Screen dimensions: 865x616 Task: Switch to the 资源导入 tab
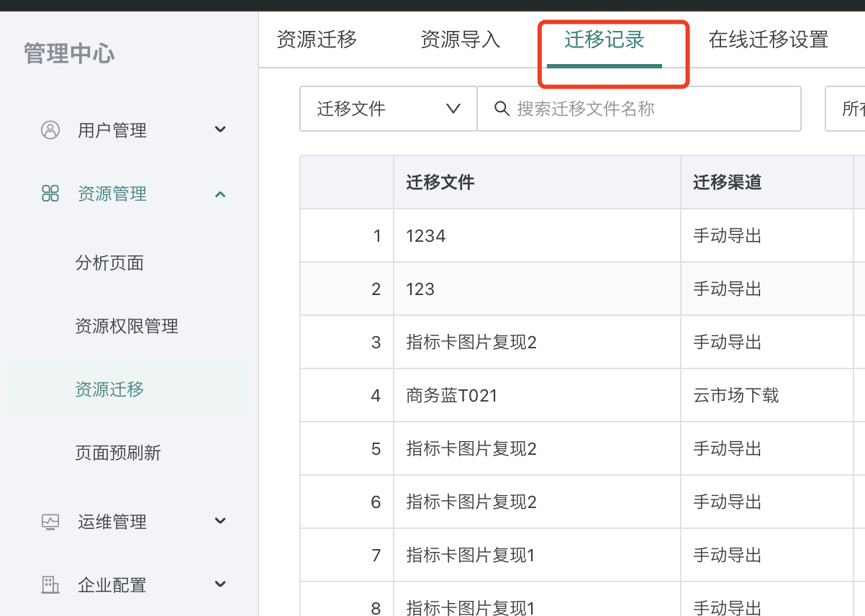coord(461,40)
